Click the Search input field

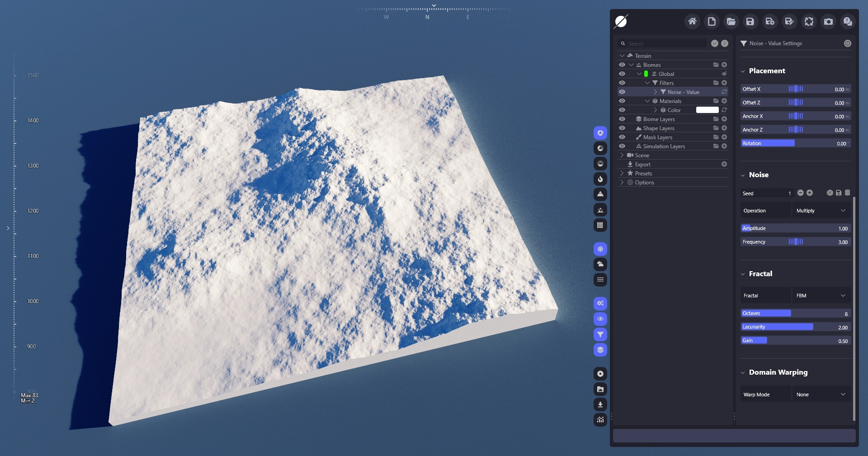click(x=665, y=43)
